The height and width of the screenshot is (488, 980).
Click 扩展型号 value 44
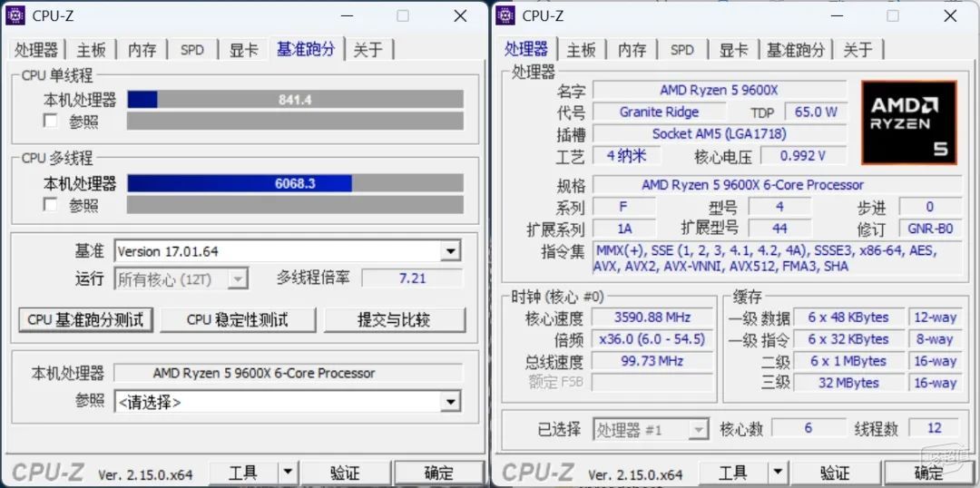[779, 228]
